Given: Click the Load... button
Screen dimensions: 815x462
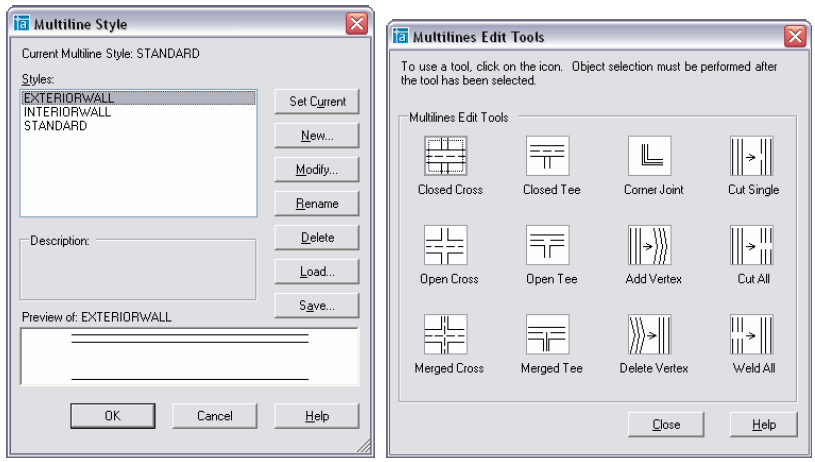Looking at the screenshot, I should (317, 271).
